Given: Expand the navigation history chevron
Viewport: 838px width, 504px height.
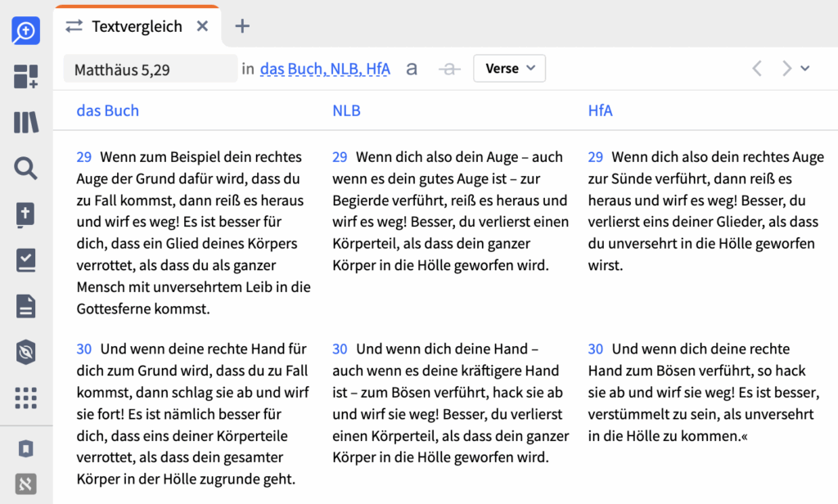Looking at the screenshot, I should coord(805,69).
